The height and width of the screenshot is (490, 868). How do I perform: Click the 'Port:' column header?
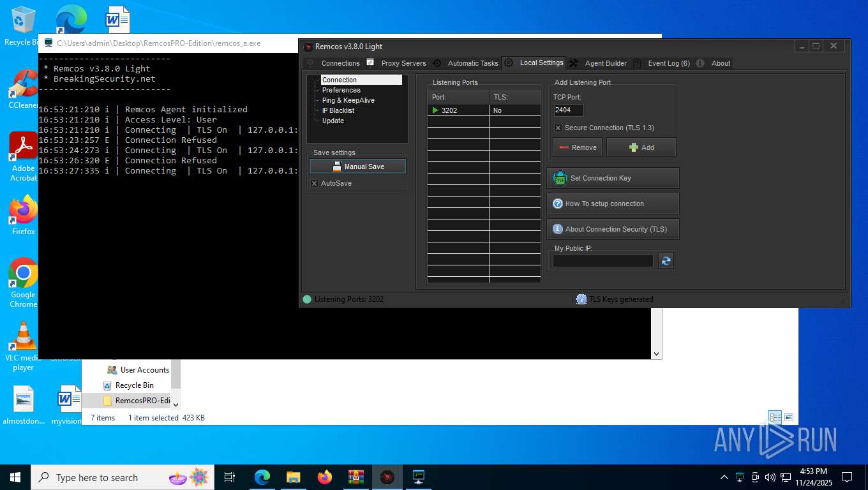click(458, 97)
